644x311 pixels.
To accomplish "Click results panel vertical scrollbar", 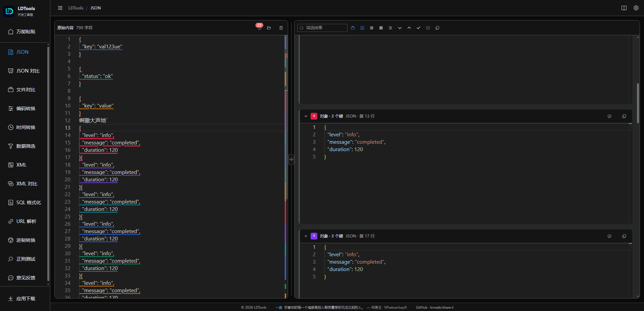I will [x=638, y=103].
